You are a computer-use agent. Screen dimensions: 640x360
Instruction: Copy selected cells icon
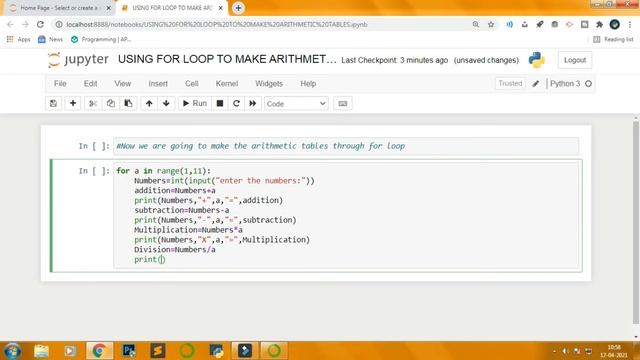(x=111, y=104)
